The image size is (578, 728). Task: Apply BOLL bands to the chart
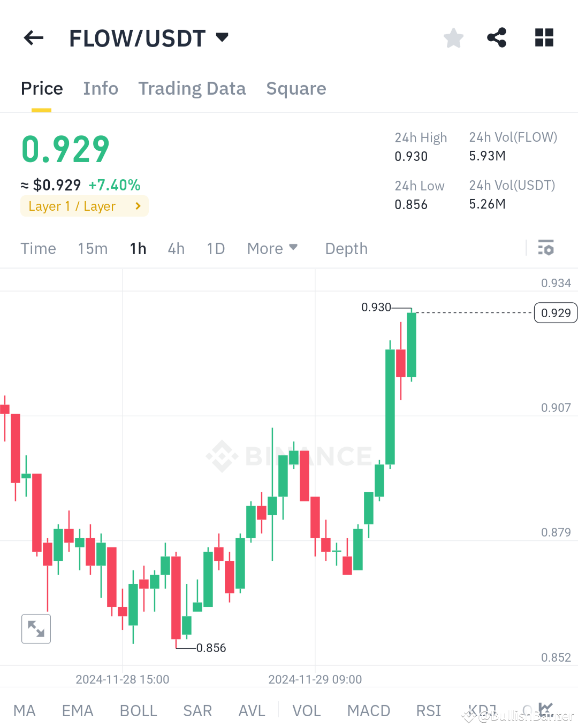(x=138, y=710)
